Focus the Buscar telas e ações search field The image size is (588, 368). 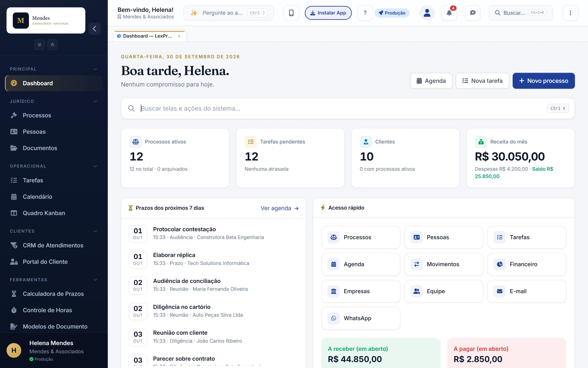(x=348, y=109)
